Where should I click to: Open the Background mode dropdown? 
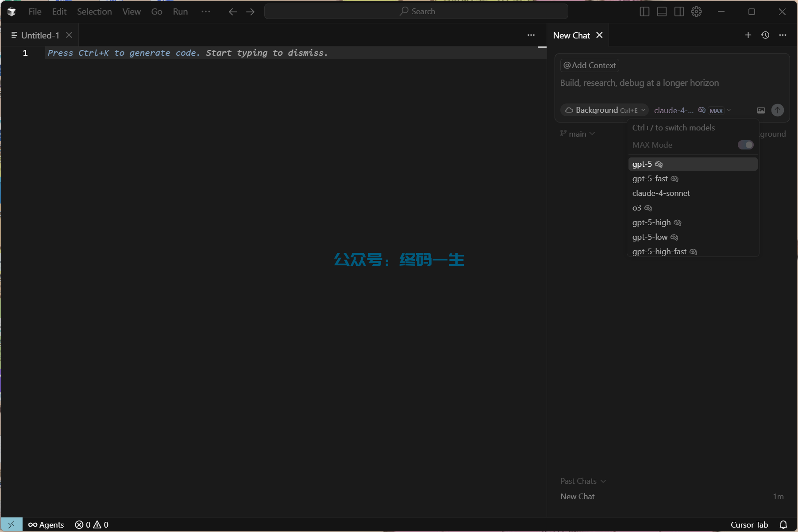605,110
